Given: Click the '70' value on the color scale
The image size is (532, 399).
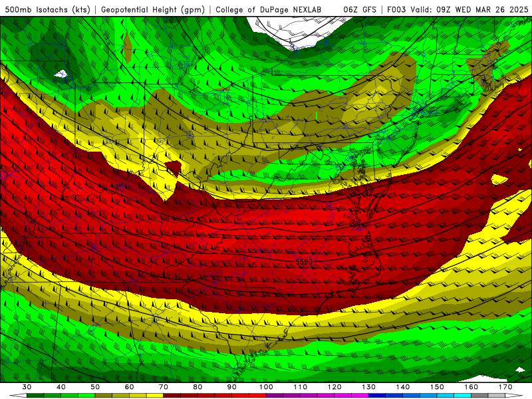Looking at the screenshot, I should click(164, 387).
